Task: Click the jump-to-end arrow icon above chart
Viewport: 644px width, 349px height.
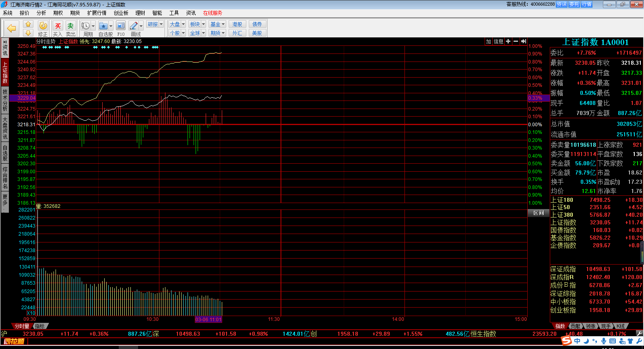Action: (523, 41)
